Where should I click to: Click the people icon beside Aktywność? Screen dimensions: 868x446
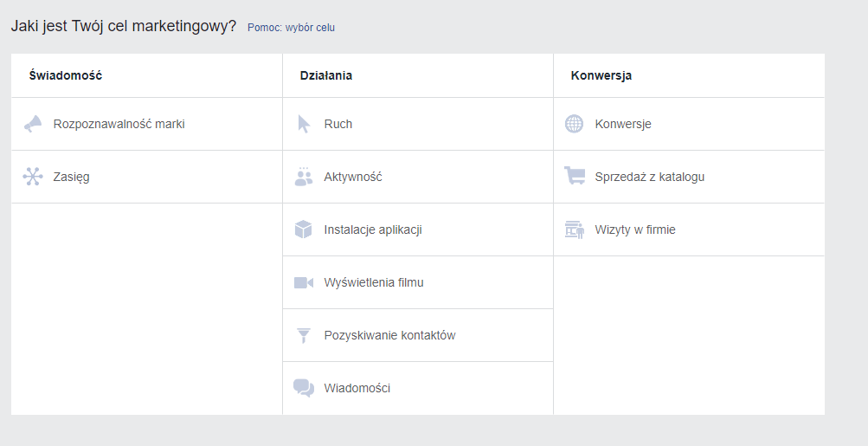tap(304, 177)
